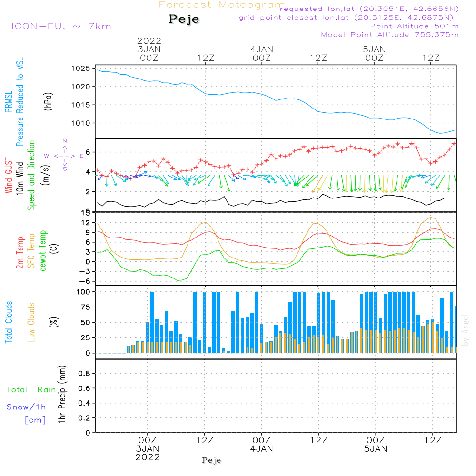Viewport: 476px width, 476px height.
Task: Click the 1025 pressure axis value
Action: (81, 68)
